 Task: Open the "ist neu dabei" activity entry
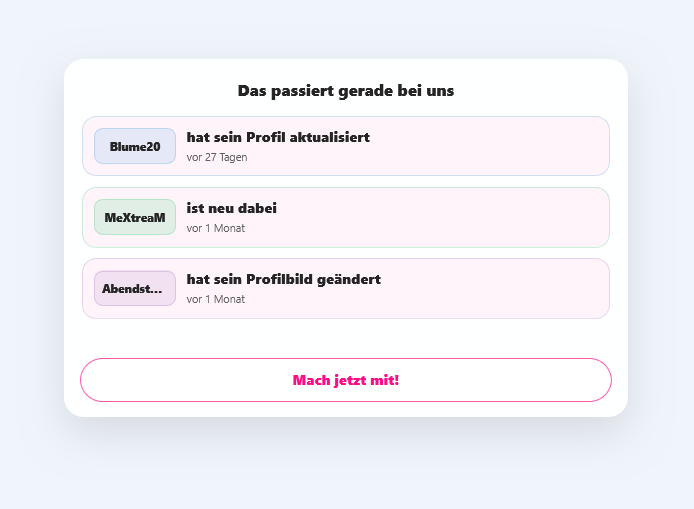click(x=232, y=208)
